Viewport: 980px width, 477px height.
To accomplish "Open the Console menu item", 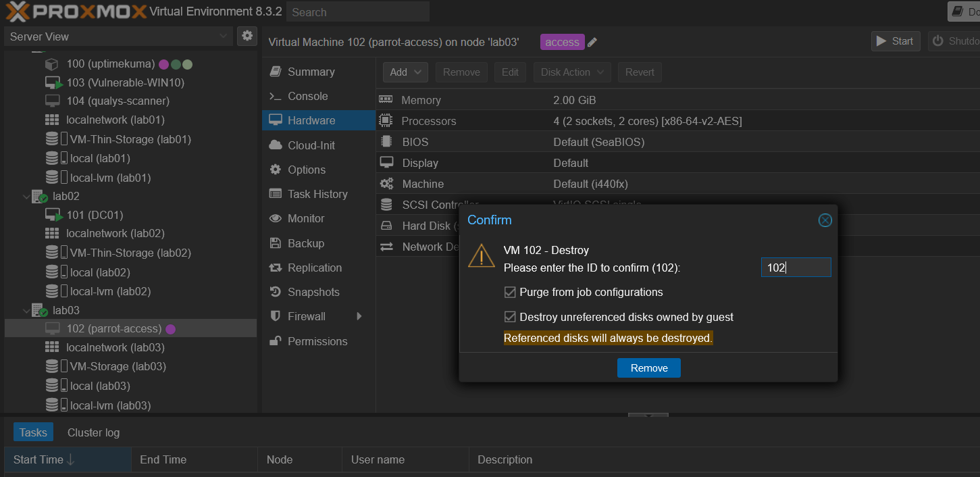I will [x=319, y=96].
